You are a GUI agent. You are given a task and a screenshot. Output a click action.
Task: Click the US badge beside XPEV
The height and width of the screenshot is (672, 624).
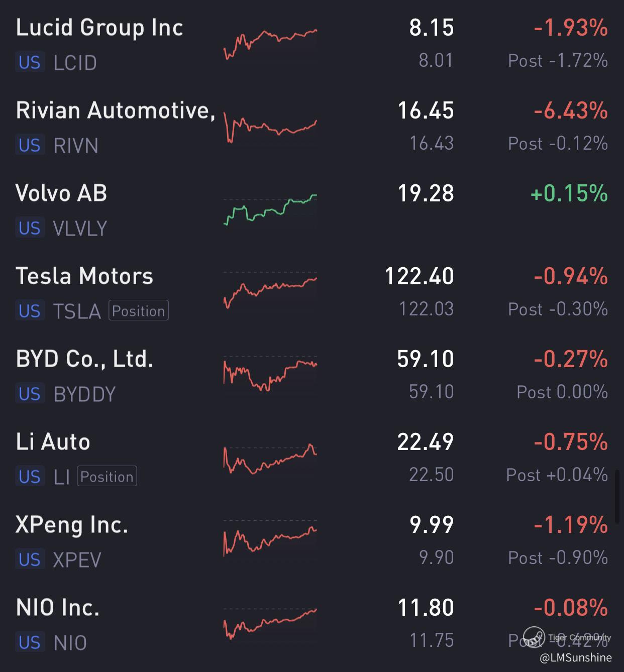(x=30, y=560)
